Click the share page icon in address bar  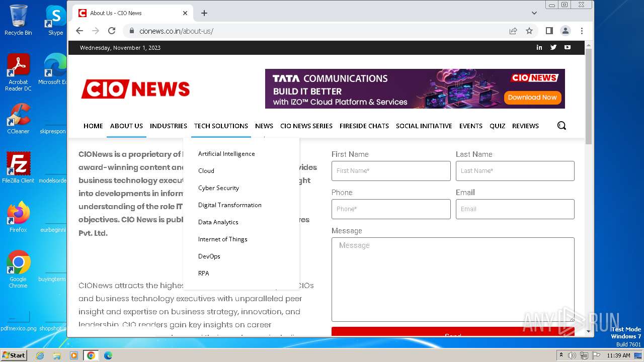coord(513,31)
